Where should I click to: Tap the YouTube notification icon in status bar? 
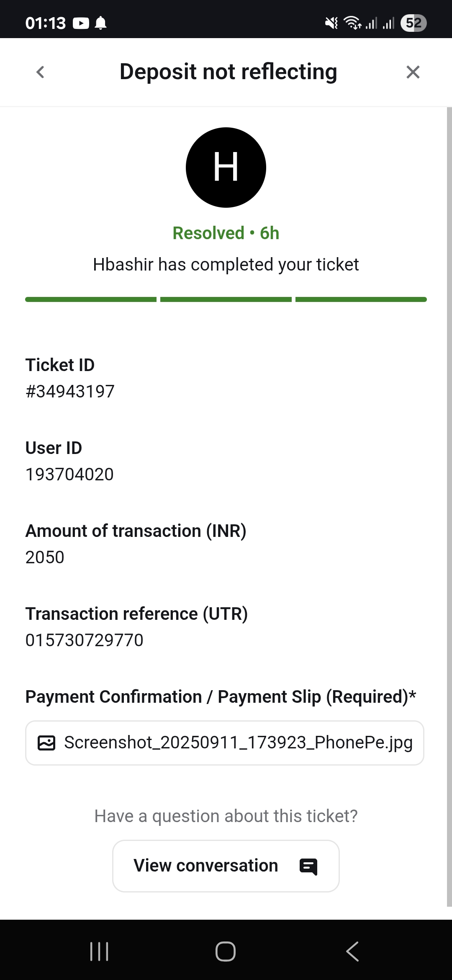(81, 23)
